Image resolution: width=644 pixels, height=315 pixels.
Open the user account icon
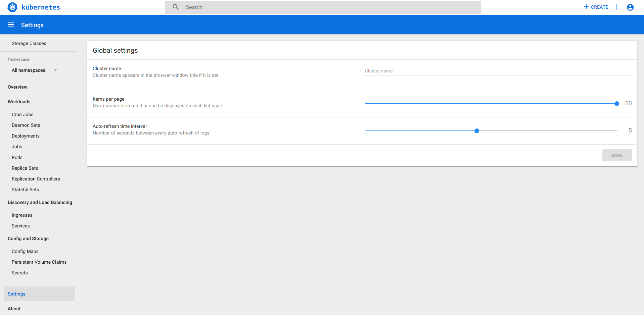pos(630,7)
